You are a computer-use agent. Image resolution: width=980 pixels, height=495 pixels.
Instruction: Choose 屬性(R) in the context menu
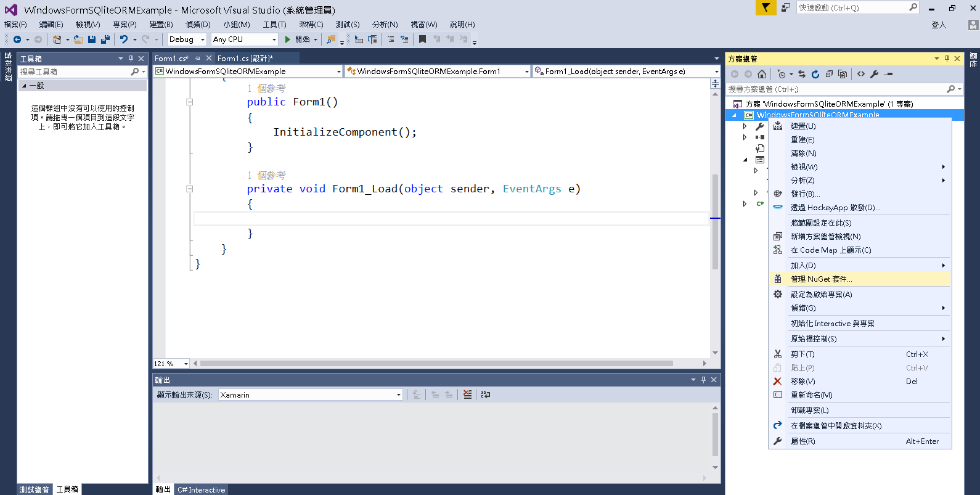(x=860, y=441)
